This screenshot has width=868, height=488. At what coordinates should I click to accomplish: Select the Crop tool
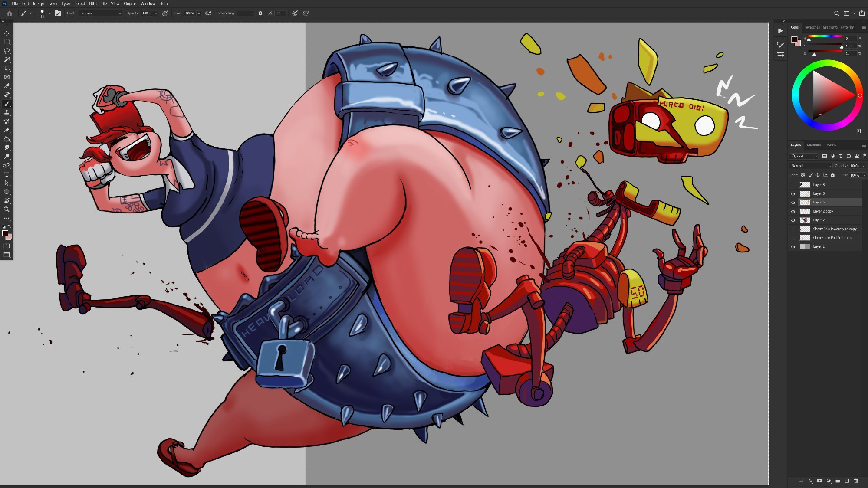pyautogui.click(x=7, y=69)
